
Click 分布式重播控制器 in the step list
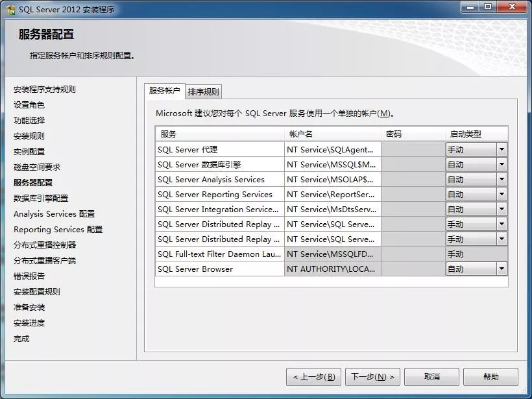[45, 245]
